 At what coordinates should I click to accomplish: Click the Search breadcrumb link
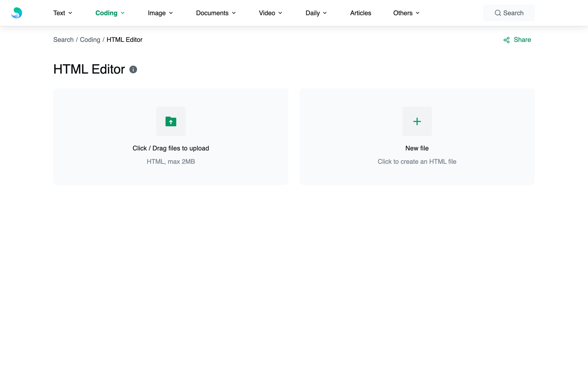tap(63, 40)
